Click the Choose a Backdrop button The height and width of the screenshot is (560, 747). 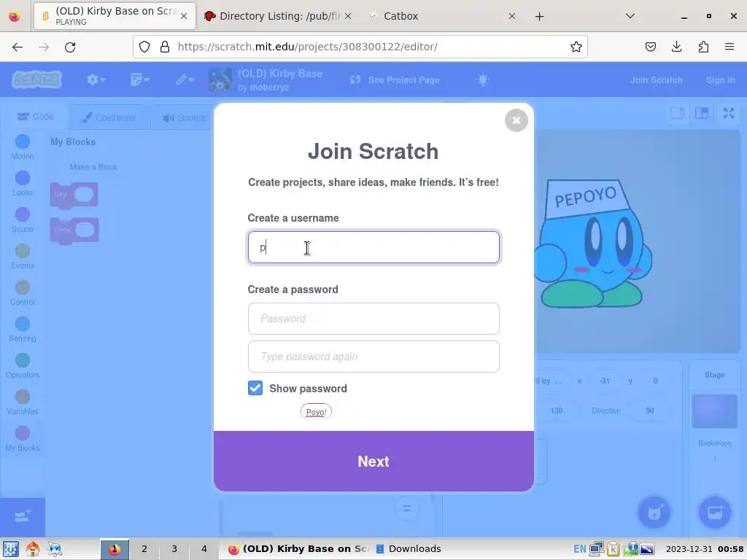715,513
